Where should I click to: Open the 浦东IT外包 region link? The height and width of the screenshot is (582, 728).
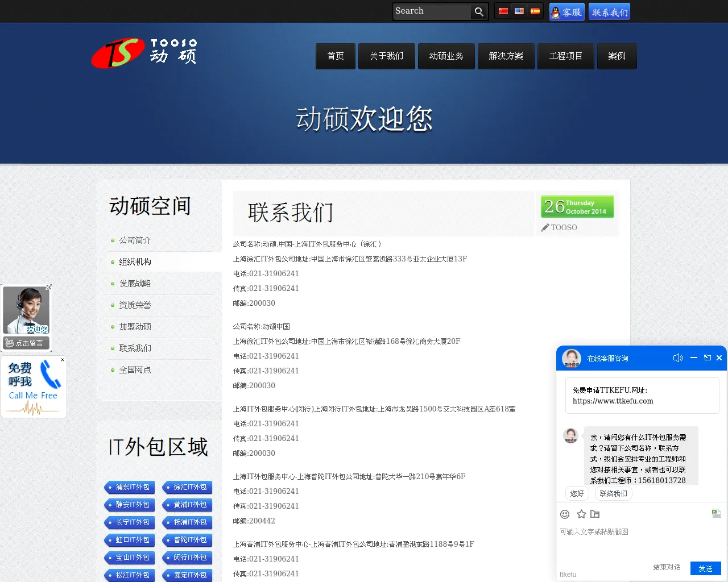point(129,487)
